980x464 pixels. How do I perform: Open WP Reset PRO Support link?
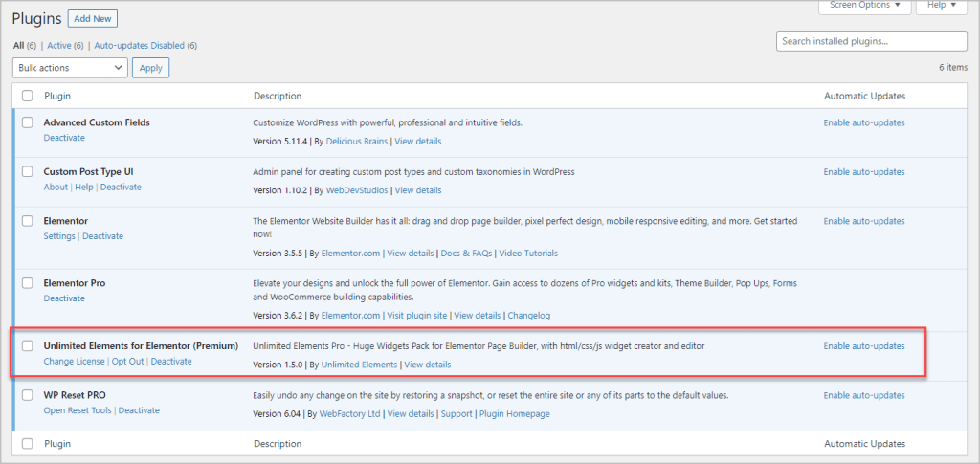tap(457, 413)
